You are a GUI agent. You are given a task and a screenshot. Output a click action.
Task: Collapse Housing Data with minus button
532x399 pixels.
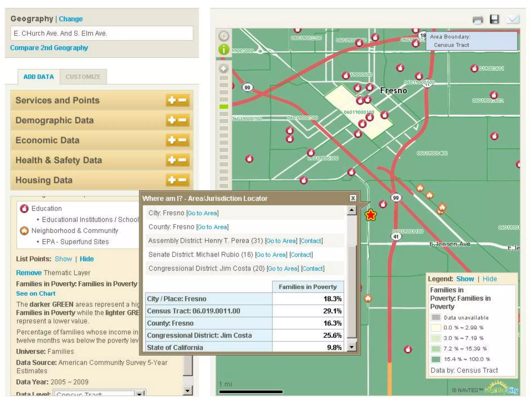(x=183, y=180)
